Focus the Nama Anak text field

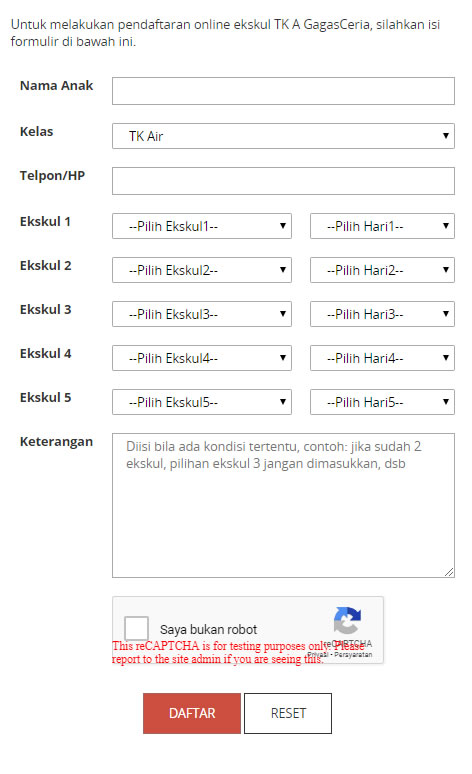283,91
